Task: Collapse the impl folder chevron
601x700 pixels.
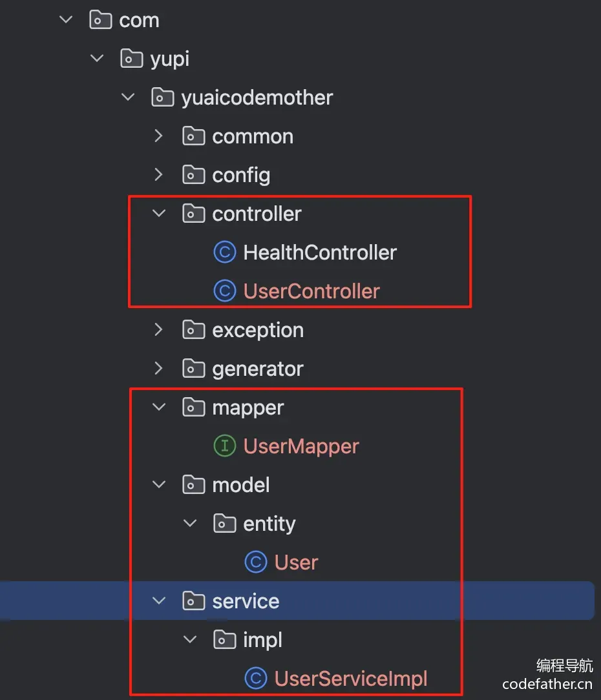Action: (x=190, y=639)
